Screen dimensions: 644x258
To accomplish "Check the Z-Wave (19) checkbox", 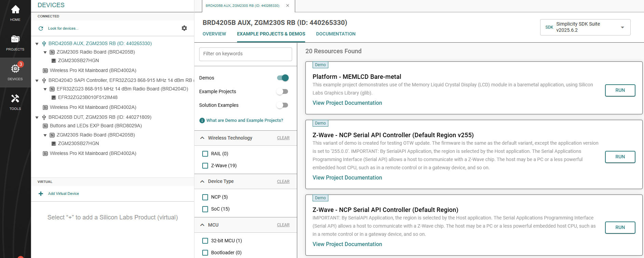I will tap(205, 166).
